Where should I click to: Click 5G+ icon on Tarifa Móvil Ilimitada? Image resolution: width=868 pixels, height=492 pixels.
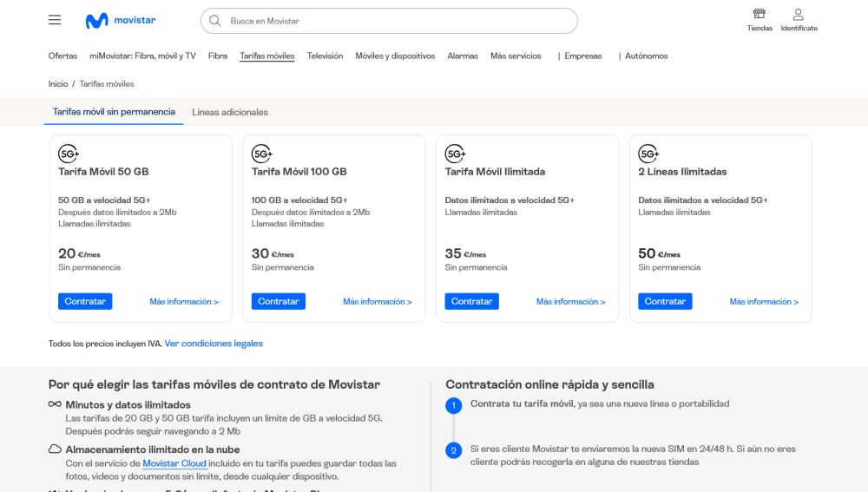click(x=455, y=154)
